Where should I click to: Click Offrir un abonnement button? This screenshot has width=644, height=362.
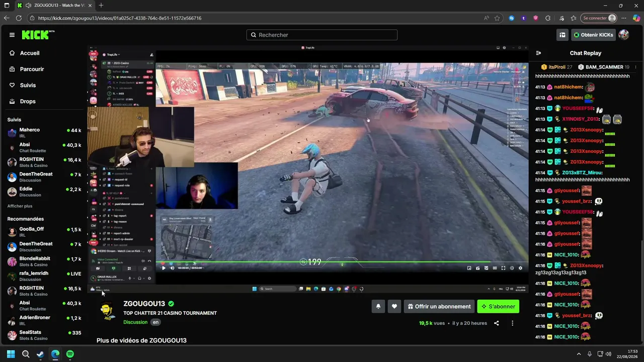point(439,306)
